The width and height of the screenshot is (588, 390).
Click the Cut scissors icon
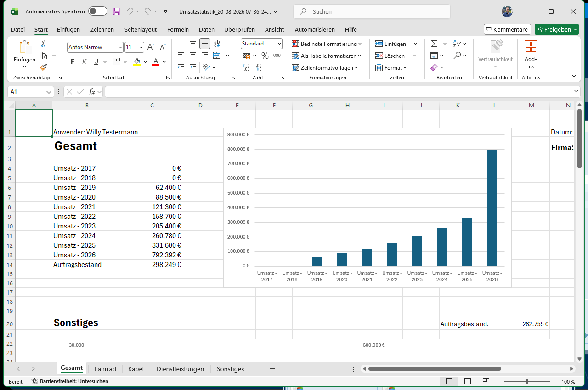pos(43,44)
